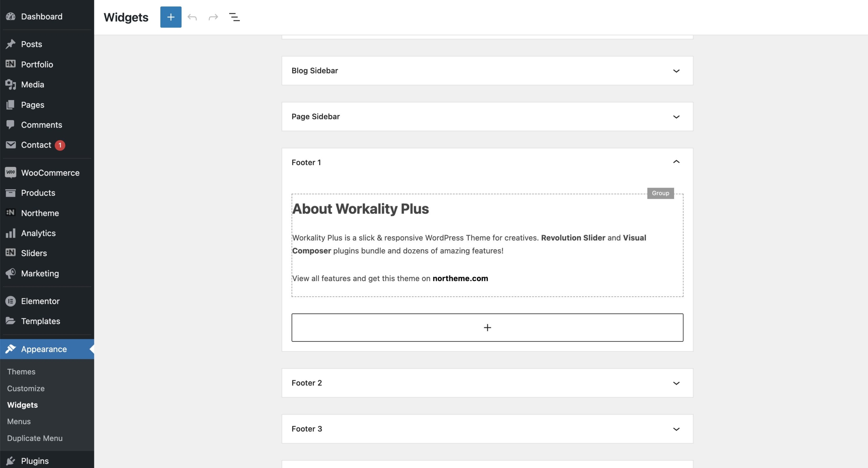Image resolution: width=868 pixels, height=468 pixels.
Task: Click the Templates folder icon
Action: 11,321
